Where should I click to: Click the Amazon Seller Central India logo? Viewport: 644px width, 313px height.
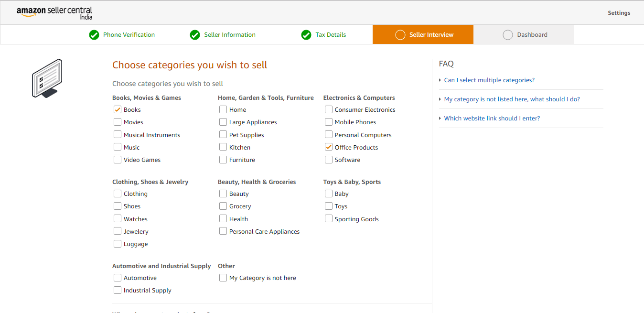point(54,13)
